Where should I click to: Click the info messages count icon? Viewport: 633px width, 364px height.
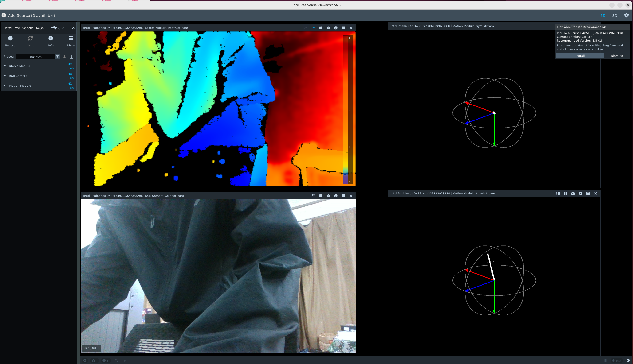point(106,360)
